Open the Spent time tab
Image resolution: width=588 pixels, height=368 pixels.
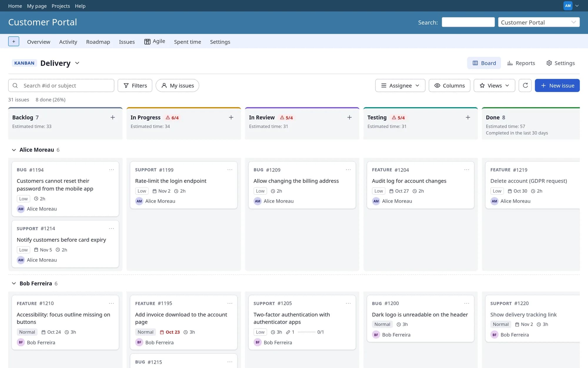[x=188, y=42]
